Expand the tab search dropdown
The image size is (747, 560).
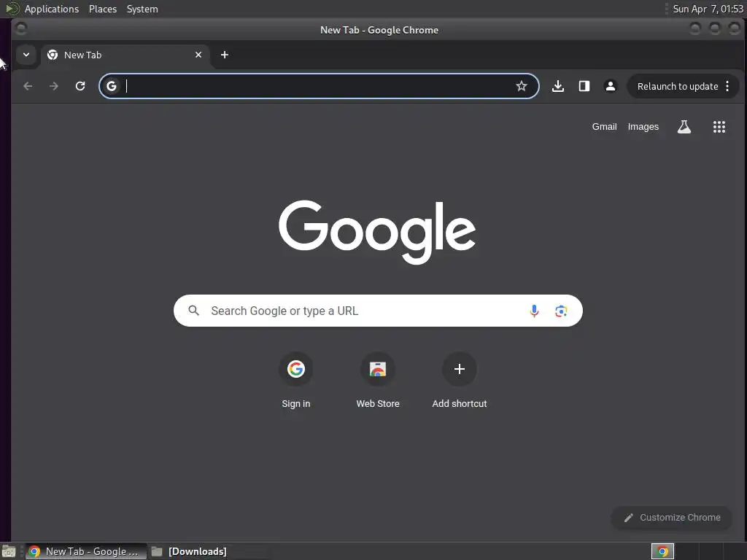26,55
